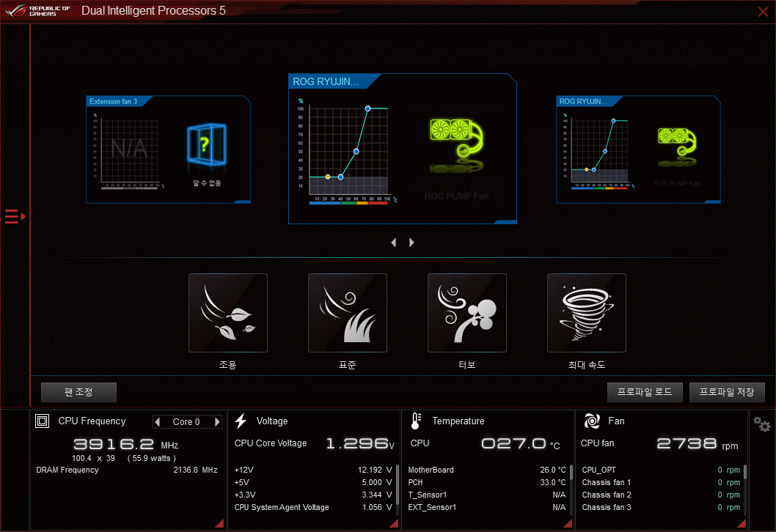Click the Core 0 selector label
This screenshot has width=776, height=532.
click(x=186, y=422)
